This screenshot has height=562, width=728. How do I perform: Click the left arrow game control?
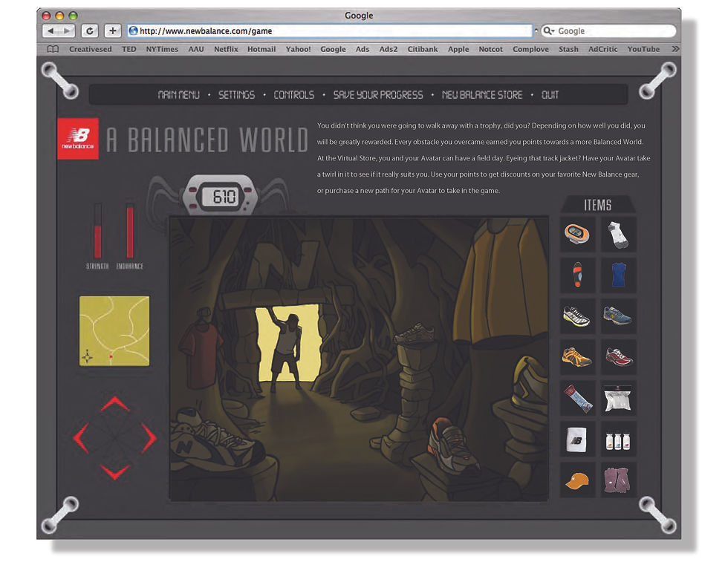pyautogui.click(x=81, y=437)
